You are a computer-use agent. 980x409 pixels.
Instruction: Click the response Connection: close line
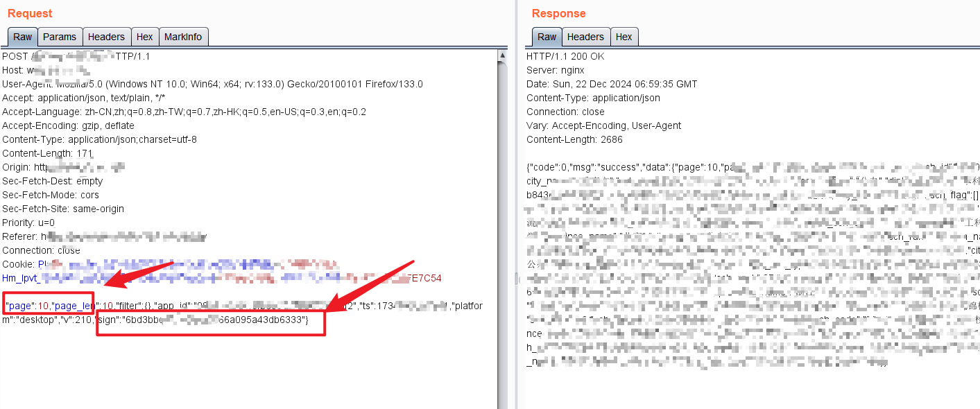coord(565,112)
